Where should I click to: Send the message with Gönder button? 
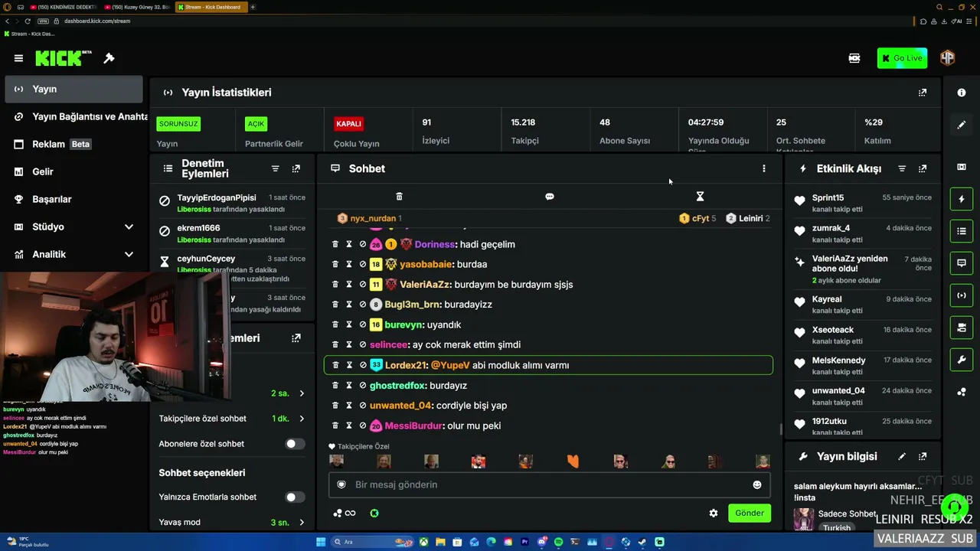click(750, 514)
